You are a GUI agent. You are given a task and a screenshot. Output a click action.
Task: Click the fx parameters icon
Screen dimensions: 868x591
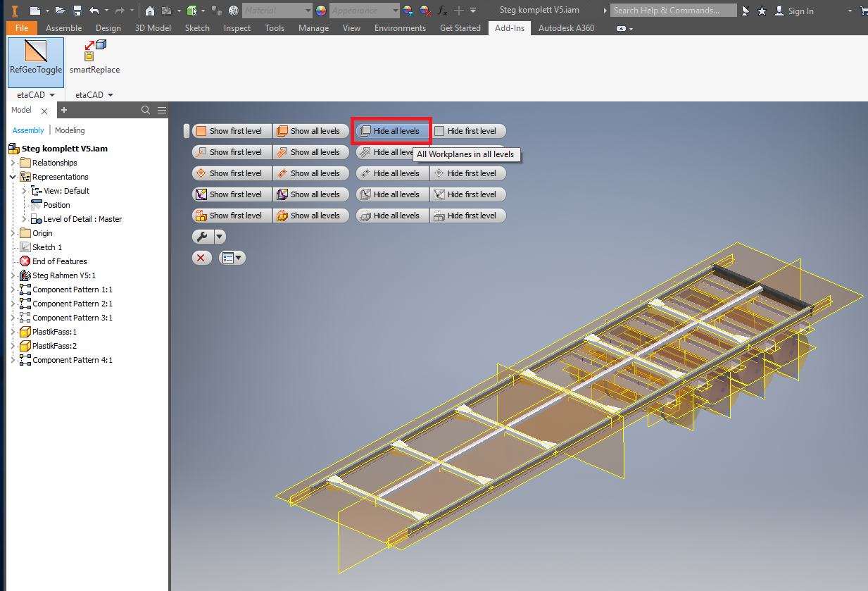(x=442, y=11)
